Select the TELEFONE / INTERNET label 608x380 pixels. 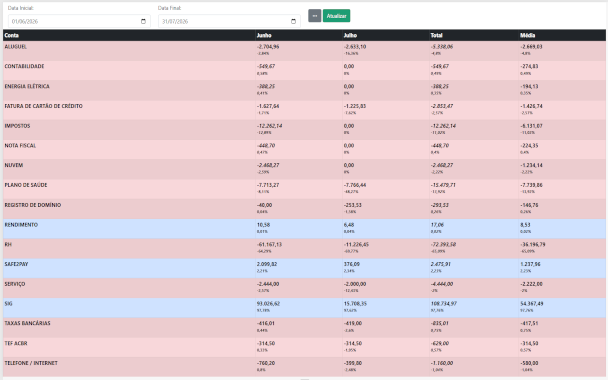click(31, 363)
